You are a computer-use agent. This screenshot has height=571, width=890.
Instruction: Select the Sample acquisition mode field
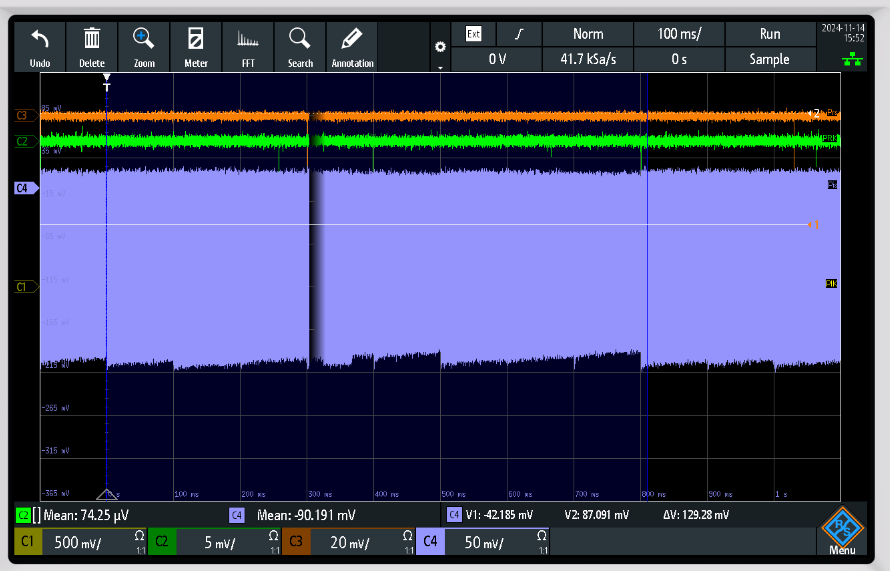(769, 59)
